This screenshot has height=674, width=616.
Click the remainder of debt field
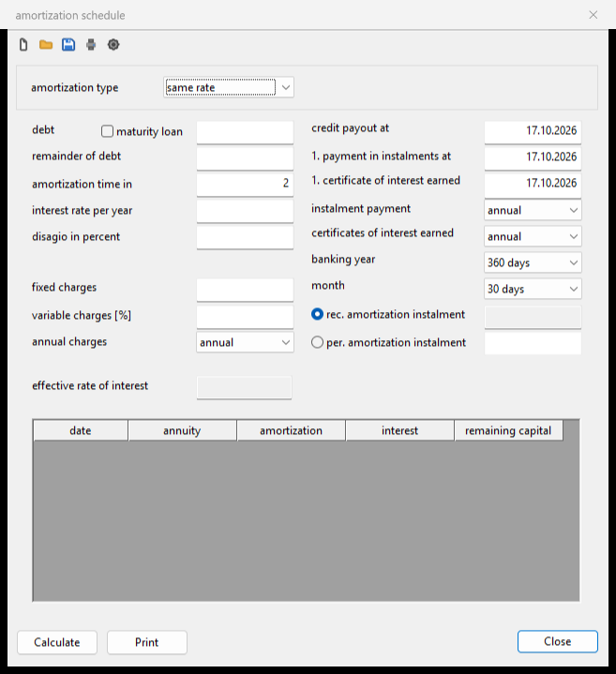pos(245,158)
